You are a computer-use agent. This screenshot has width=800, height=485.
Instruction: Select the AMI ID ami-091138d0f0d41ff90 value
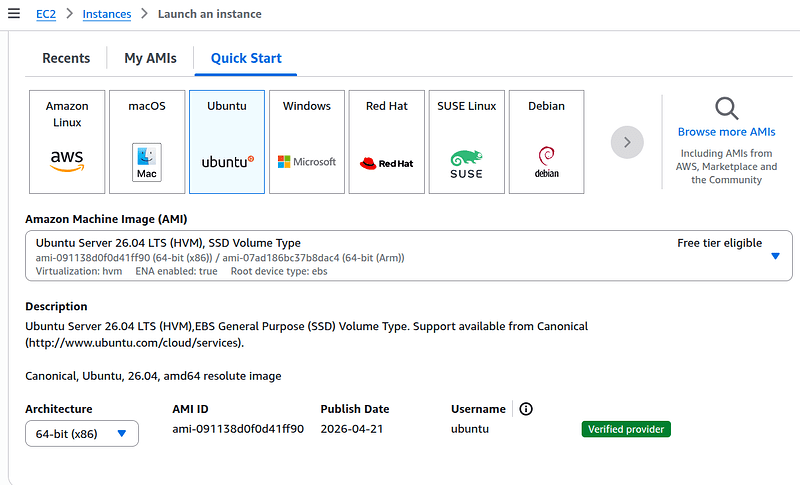coord(238,429)
